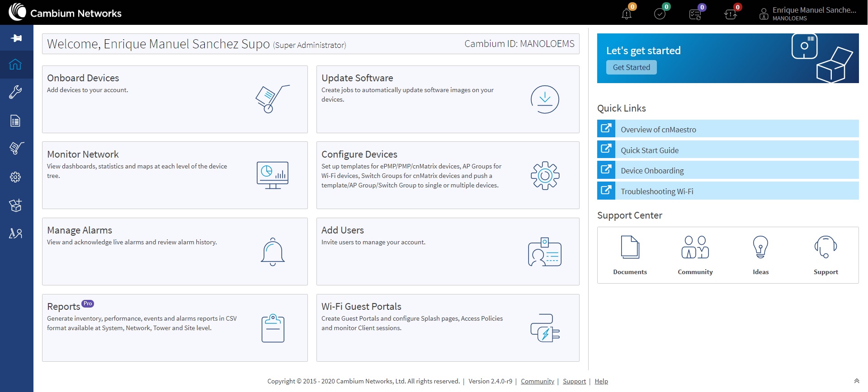Image resolution: width=868 pixels, height=392 pixels.
Task: Open the Device Onboarding quick link
Action: [728, 170]
